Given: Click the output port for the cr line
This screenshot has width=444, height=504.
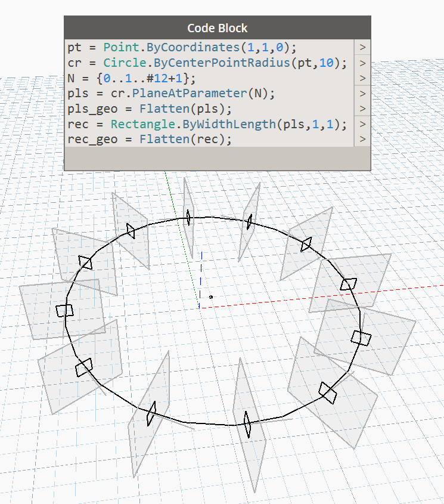Looking at the screenshot, I should 363,63.
